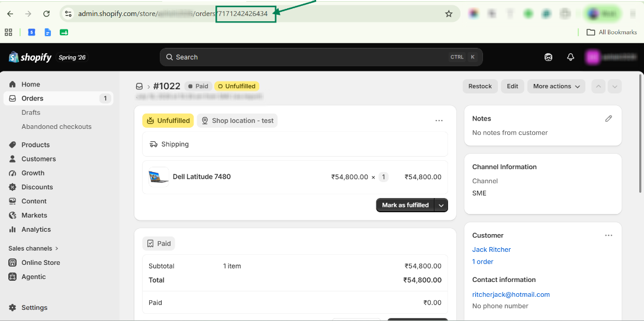Open the Dell Latitude 7480 product link
The width and height of the screenshot is (644, 321).
click(x=202, y=177)
